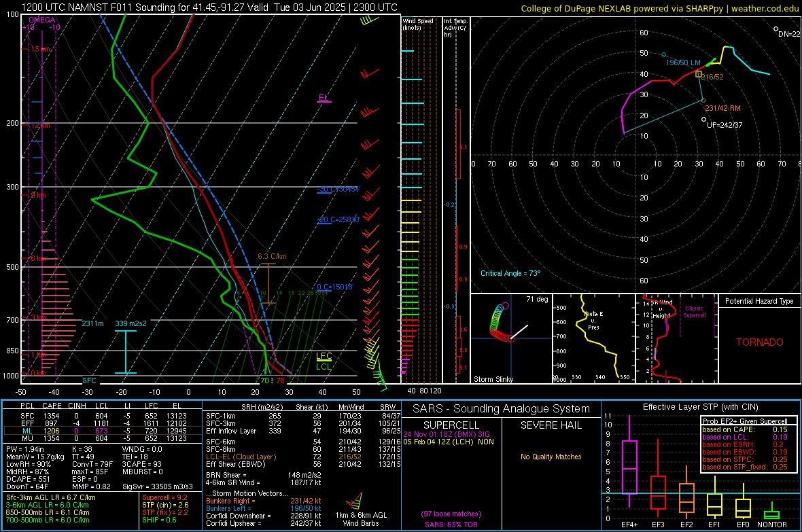The width and height of the screenshot is (802, 532).
Task: Click the SR Wind v. Height plot label
Action: (661, 309)
